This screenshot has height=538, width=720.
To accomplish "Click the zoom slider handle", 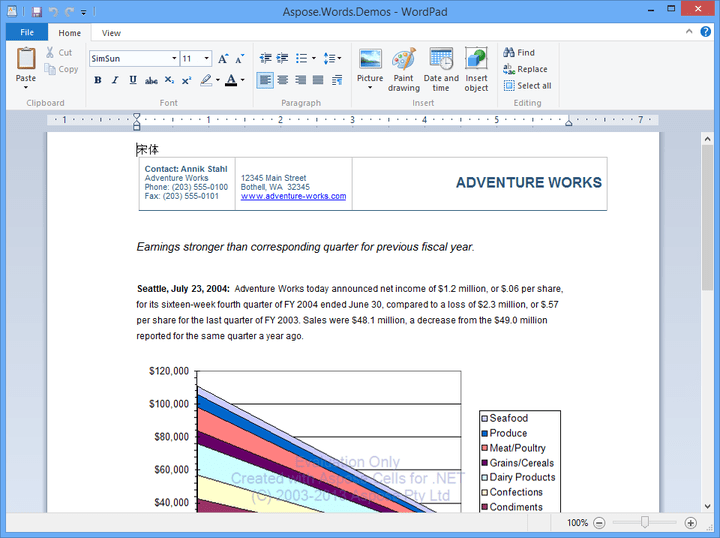I will (645, 522).
